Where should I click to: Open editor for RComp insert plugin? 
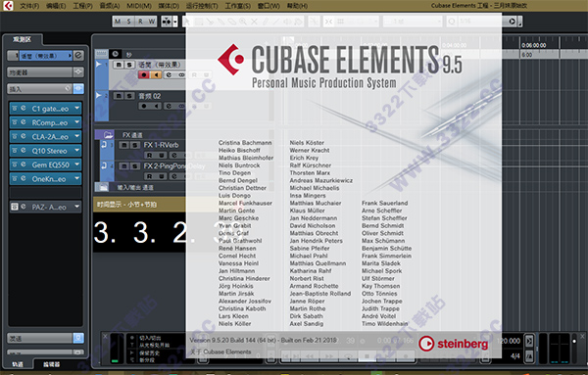[x=24, y=122]
